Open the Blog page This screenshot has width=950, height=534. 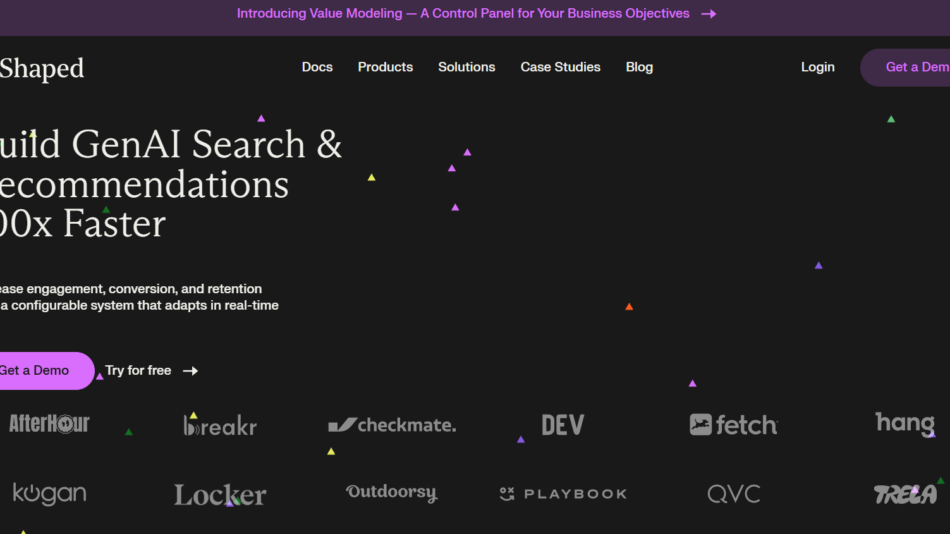(x=639, y=67)
